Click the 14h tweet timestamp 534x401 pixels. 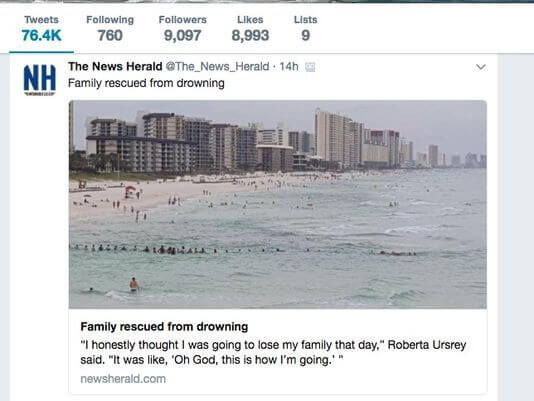click(289, 66)
